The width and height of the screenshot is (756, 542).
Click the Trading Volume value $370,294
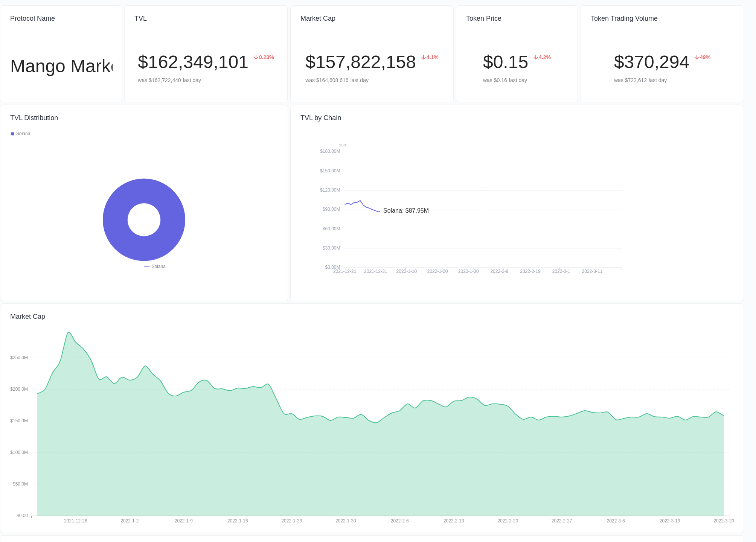(652, 62)
